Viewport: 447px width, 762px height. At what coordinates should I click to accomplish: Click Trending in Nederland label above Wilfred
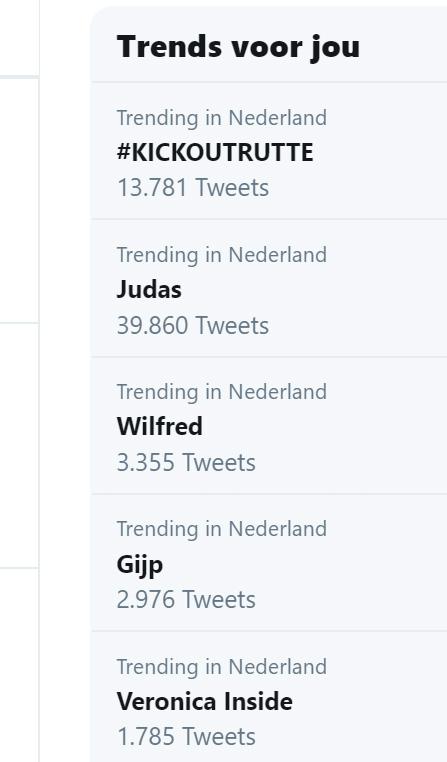click(222, 392)
